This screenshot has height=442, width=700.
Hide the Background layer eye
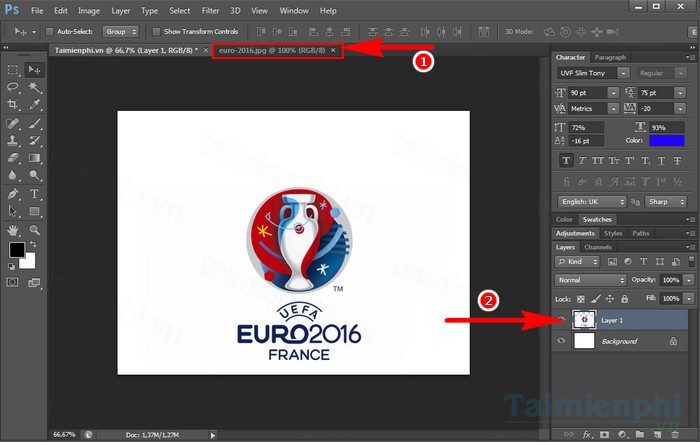point(561,341)
